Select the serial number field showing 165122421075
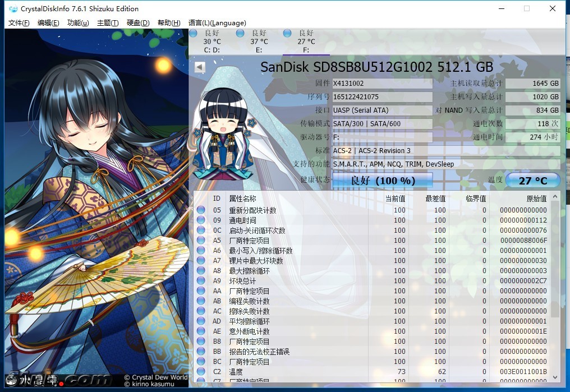570x392 pixels. coord(382,96)
